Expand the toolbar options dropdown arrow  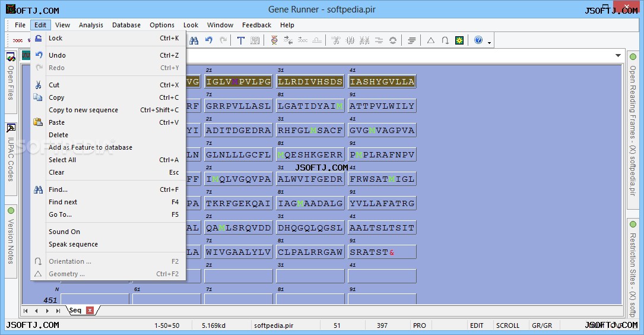point(489,42)
